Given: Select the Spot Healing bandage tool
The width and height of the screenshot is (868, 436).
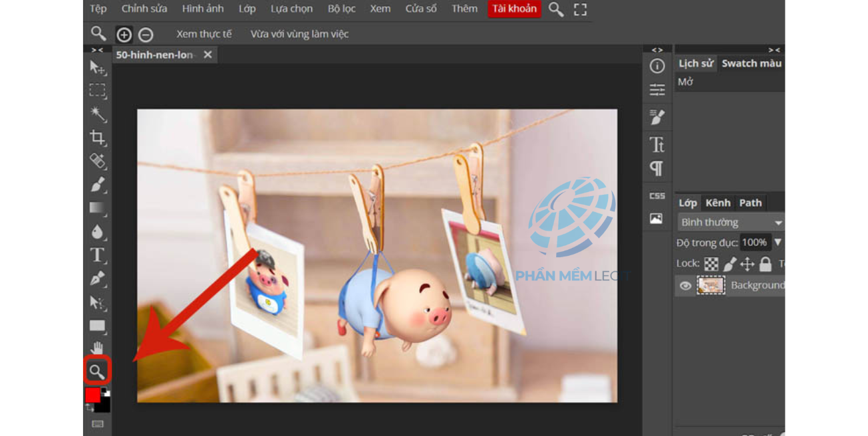Looking at the screenshot, I should tap(97, 161).
